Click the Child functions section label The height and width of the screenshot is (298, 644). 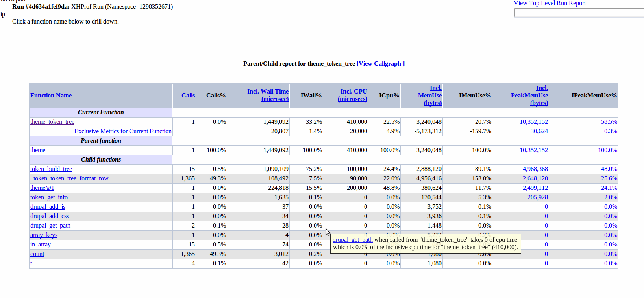pyautogui.click(x=101, y=160)
